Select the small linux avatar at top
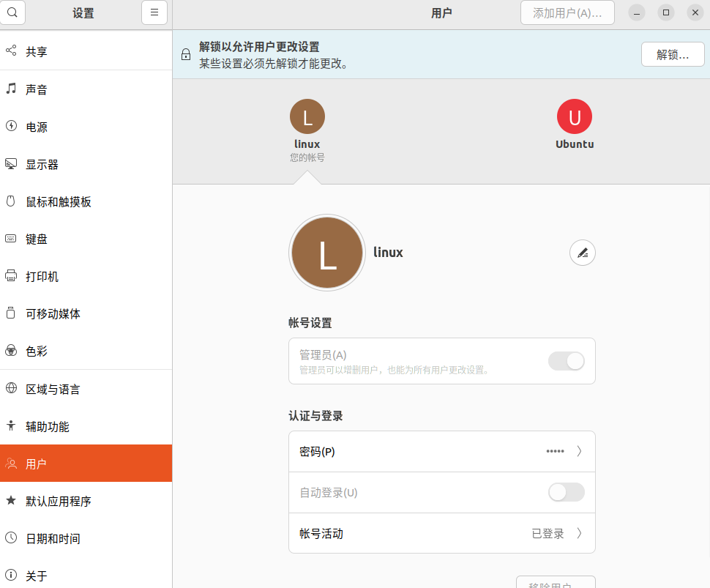The width and height of the screenshot is (710, 588). click(x=307, y=116)
